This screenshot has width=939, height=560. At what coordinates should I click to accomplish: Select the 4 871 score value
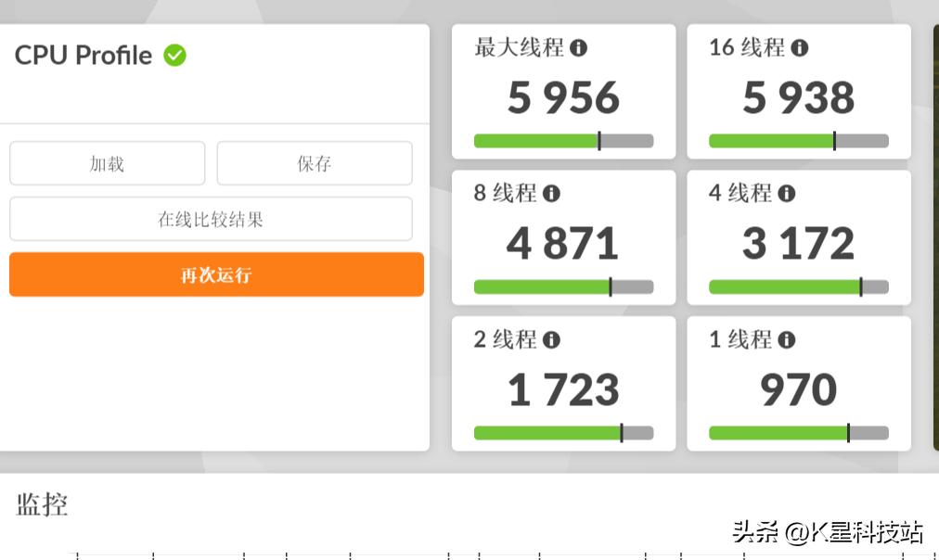[560, 242]
